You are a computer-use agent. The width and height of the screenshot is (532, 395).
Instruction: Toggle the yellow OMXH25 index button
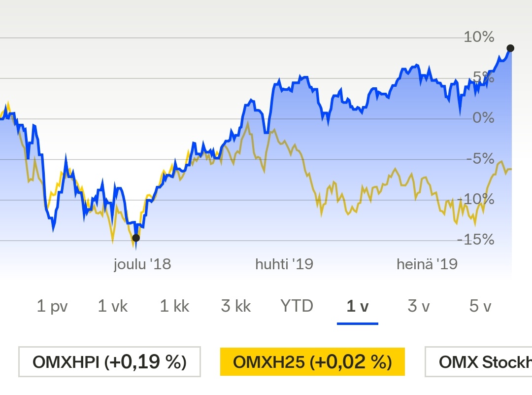(x=312, y=362)
